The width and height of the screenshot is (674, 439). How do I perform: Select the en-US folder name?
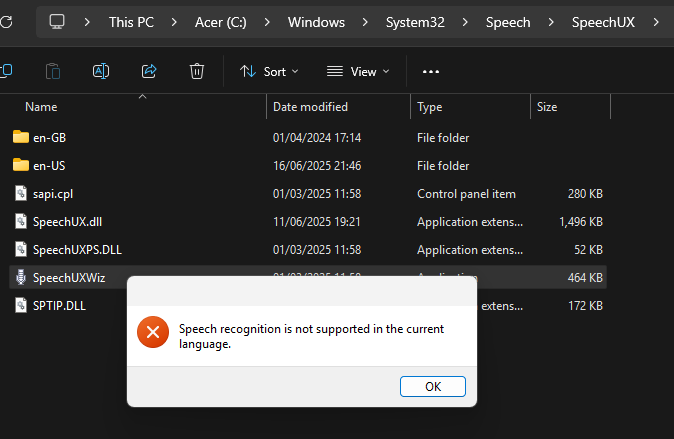pos(49,166)
